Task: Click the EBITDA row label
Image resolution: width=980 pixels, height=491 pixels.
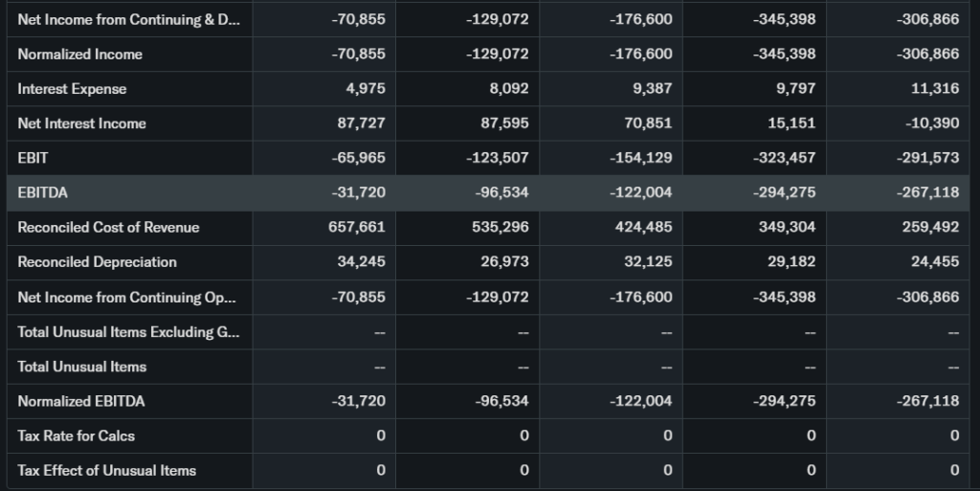Action: [43, 192]
